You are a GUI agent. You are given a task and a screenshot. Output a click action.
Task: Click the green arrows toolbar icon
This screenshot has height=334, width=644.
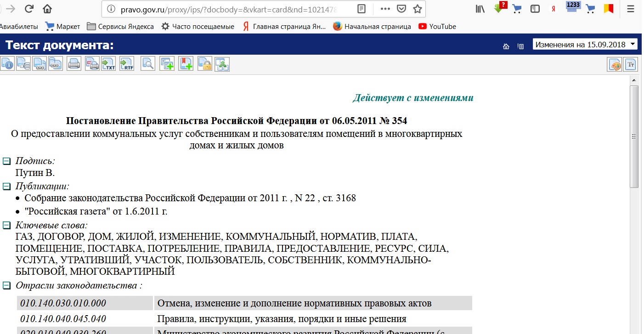click(x=222, y=64)
